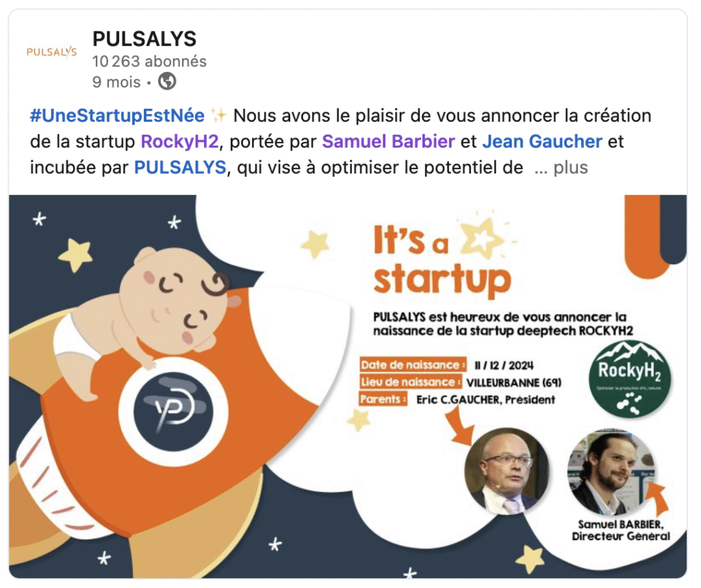Screen dimensions: 701x588
Task: Click the "9 mois" post timestamp
Action: [x=116, y=82]
